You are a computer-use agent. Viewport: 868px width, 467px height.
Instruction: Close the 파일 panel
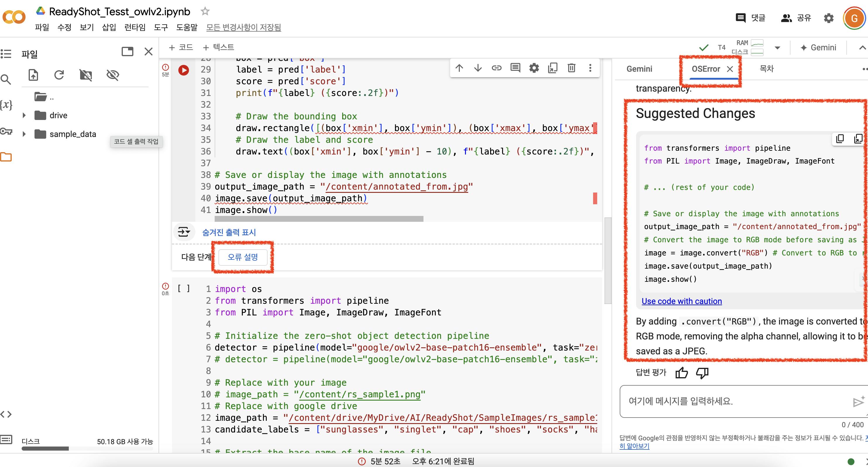[148, 51]
